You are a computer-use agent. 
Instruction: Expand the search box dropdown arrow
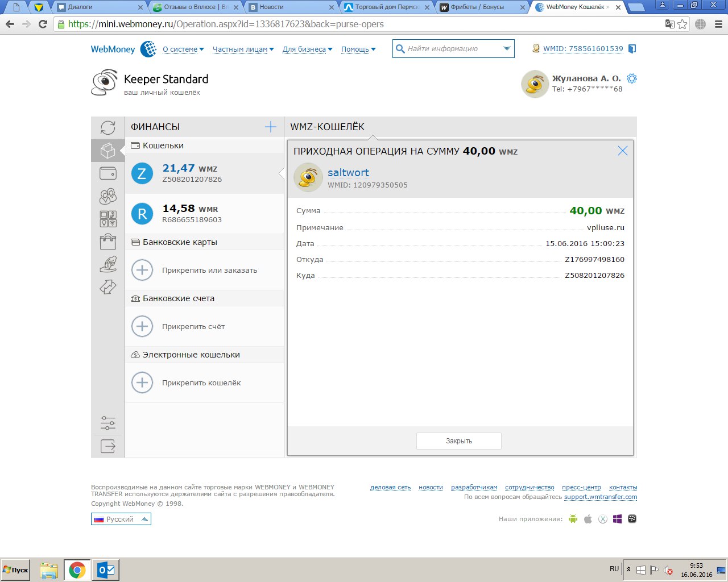[507, 48]
